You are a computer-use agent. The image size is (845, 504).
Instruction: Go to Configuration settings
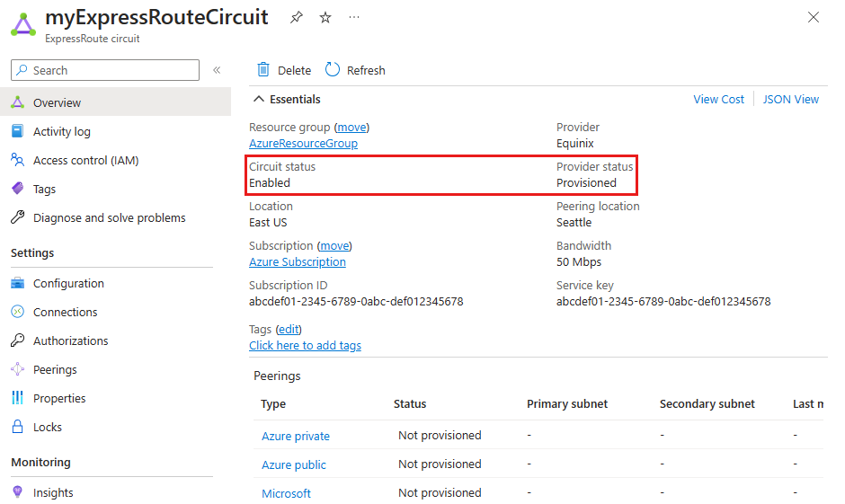68,283
